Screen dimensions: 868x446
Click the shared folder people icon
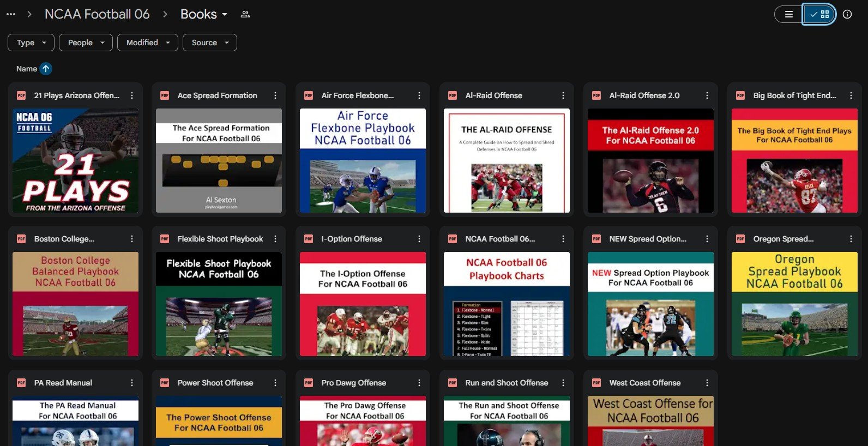(x=245, y=14)
